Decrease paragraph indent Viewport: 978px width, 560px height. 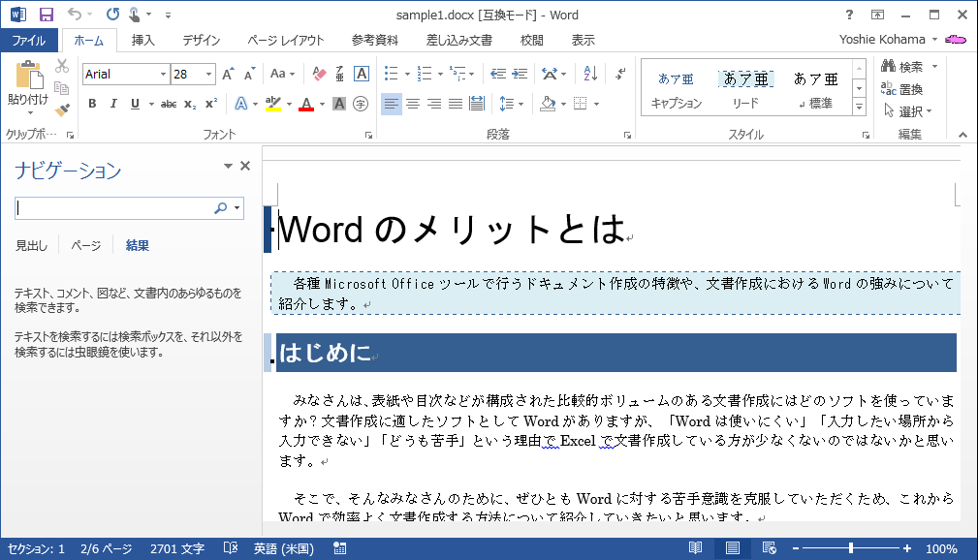[x=498, y=75]
